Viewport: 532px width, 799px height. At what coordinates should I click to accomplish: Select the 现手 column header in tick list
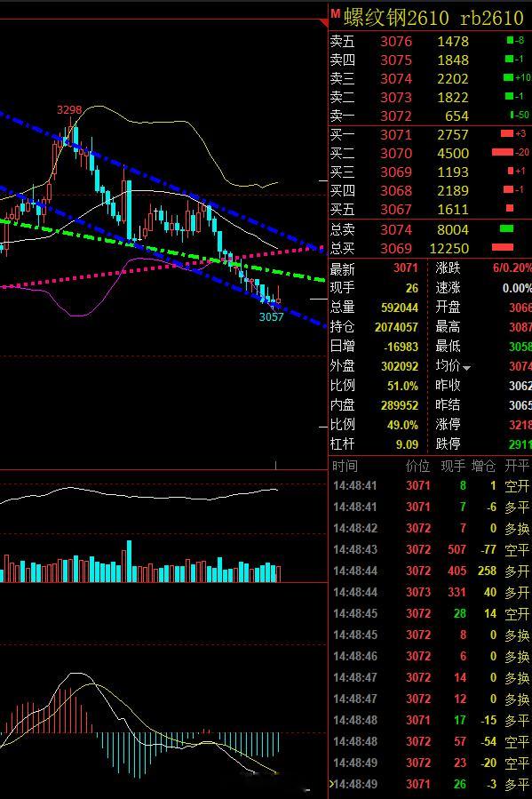pos(453,467)
